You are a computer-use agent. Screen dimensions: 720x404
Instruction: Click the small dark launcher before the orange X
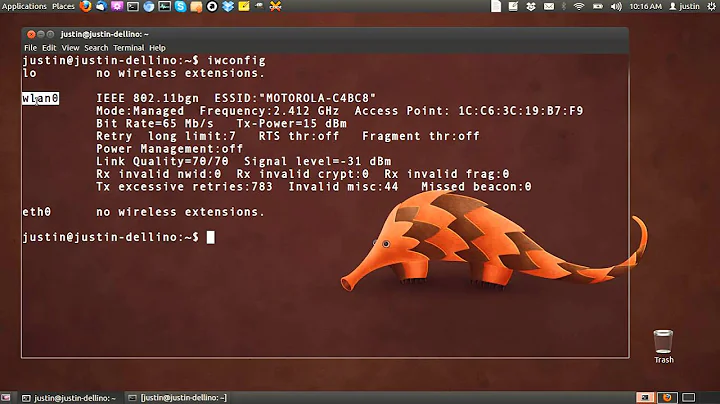click(x=259, y=6)
